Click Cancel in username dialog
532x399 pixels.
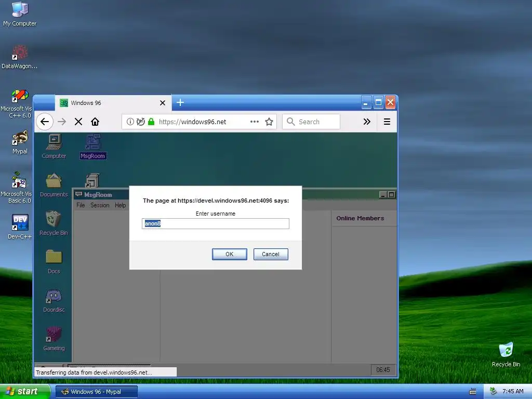point(270,254)
